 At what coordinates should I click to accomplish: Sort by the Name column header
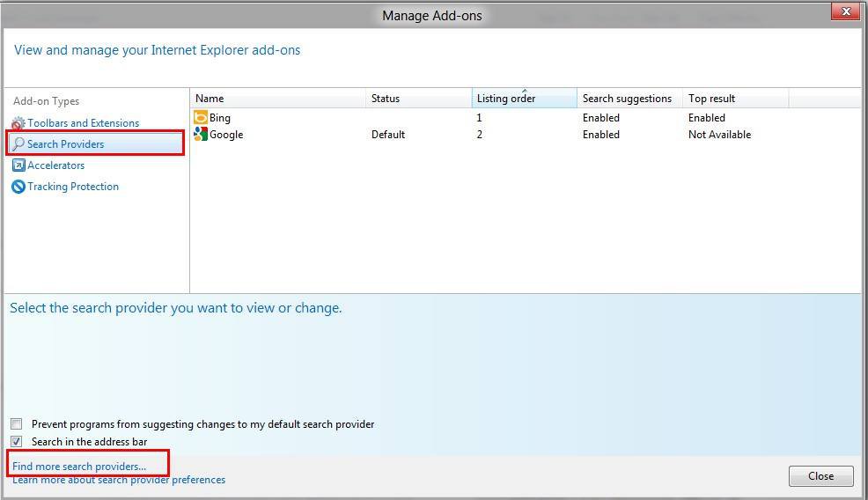[277, 98]
